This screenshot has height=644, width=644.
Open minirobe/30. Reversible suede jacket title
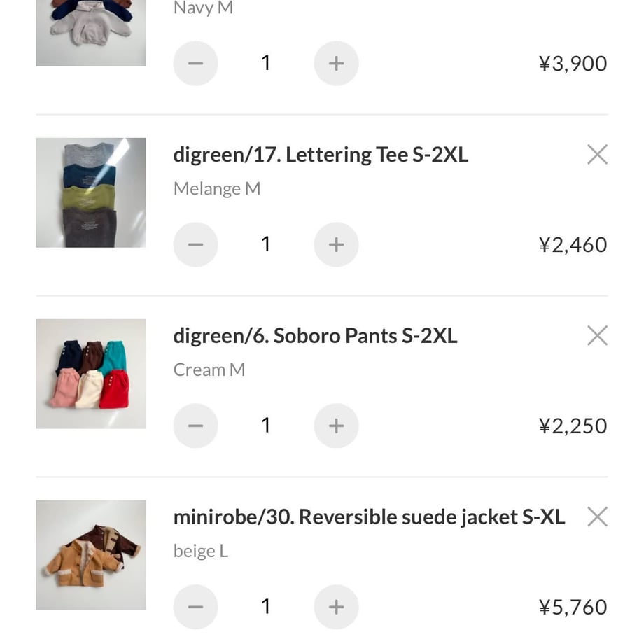[369, 517]
